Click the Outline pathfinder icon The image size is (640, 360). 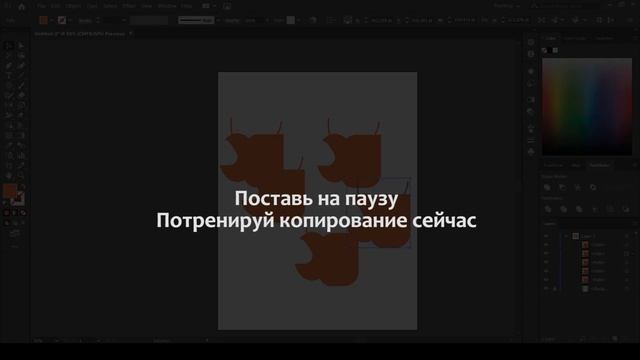[610, 209]
